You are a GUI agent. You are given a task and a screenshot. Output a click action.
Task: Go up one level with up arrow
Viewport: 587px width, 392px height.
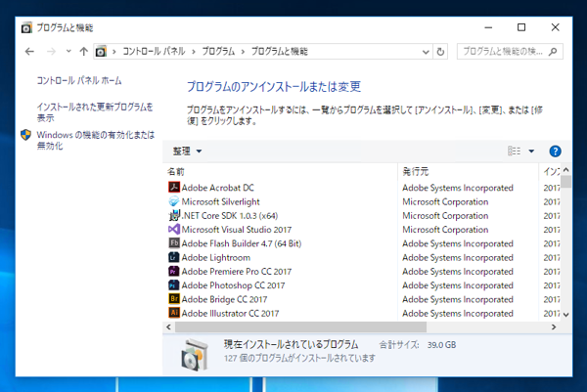point(84,52)
